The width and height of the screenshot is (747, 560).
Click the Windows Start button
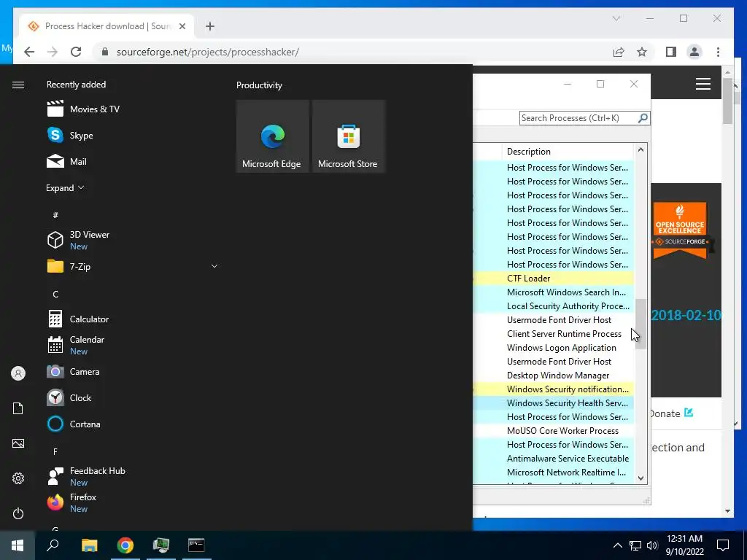(18, 545)
